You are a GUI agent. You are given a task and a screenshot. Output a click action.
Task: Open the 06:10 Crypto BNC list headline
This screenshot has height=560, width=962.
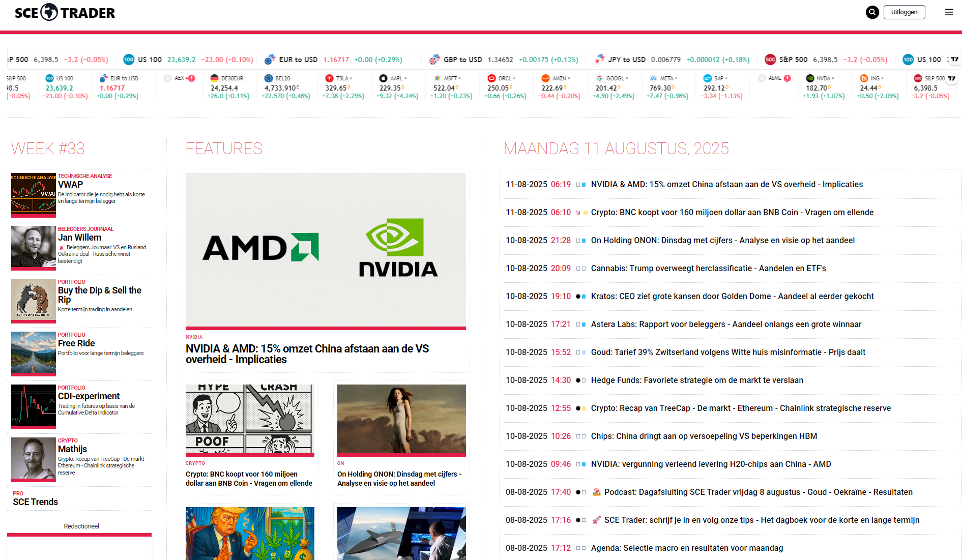coord(732,213)
